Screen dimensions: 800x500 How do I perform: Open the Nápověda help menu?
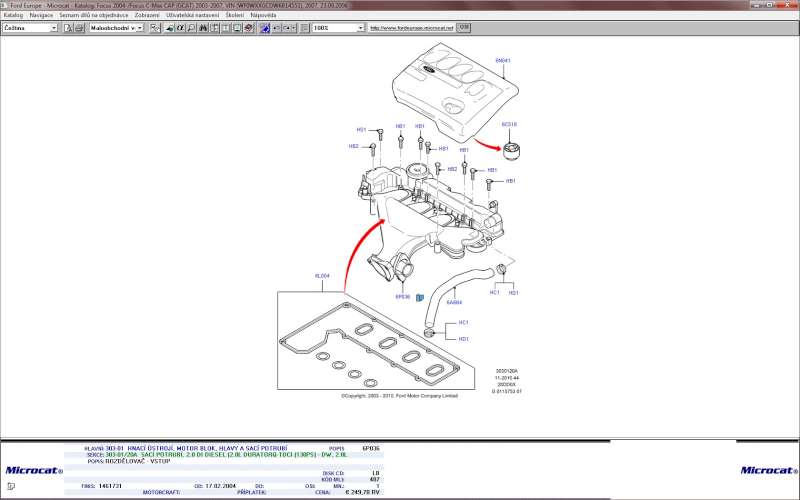coord(264,16)
